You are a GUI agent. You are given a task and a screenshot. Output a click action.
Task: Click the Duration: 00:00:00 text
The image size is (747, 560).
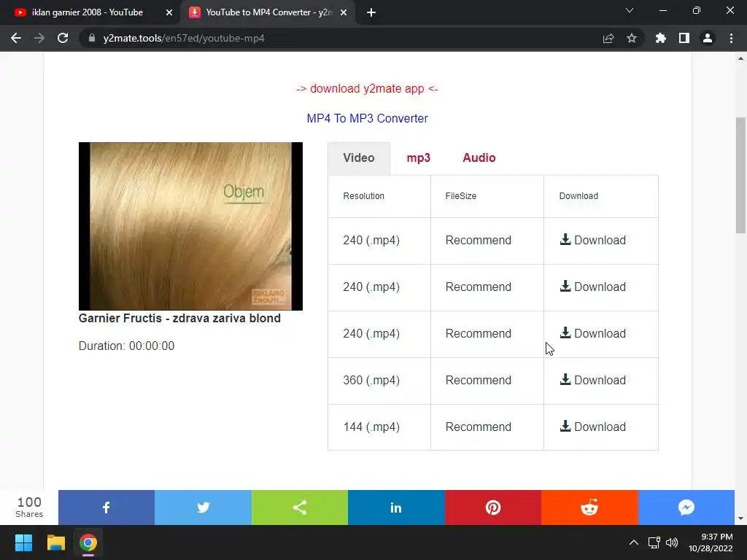[x=126, y=346]
